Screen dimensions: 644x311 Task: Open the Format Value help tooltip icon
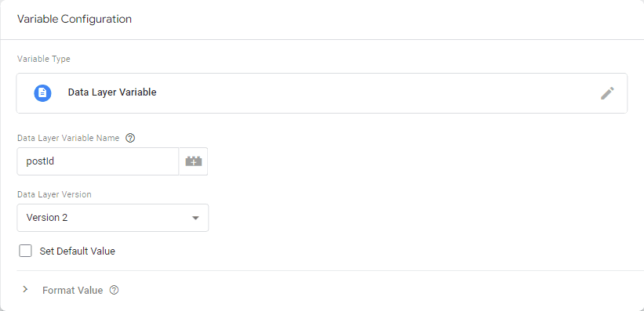coord(115,291)
